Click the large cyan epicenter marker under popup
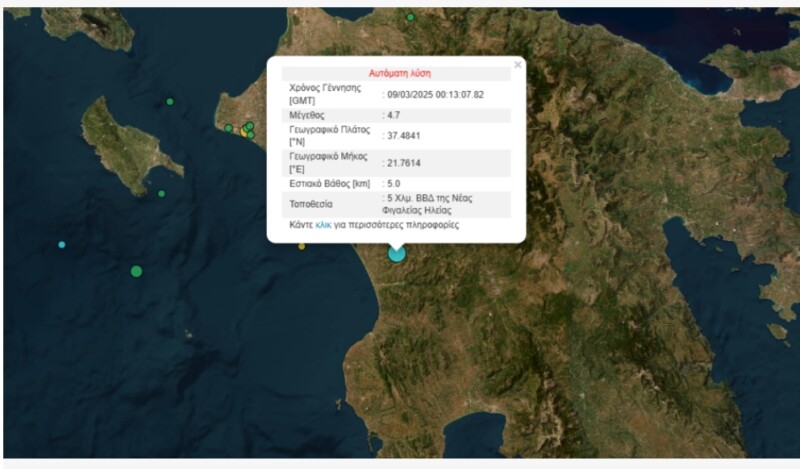 click(397, 253)
